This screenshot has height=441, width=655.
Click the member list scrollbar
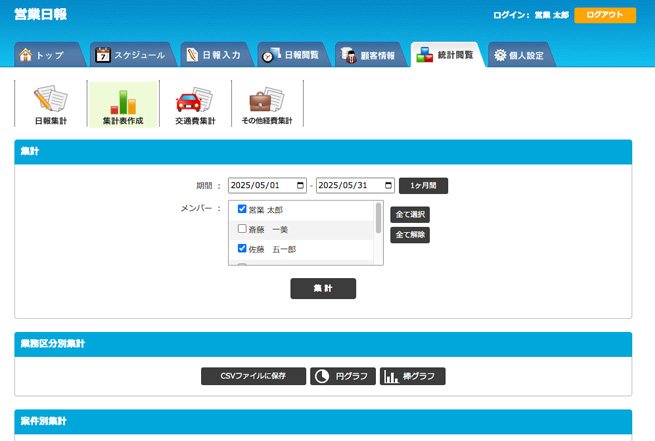pyautogui.click(x=378, y=218)
